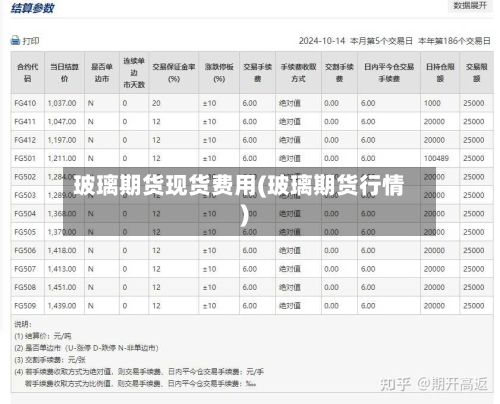Screen dimensions: 500x404
Task: Click note (2) about 是否单边市
Action: 86,348
